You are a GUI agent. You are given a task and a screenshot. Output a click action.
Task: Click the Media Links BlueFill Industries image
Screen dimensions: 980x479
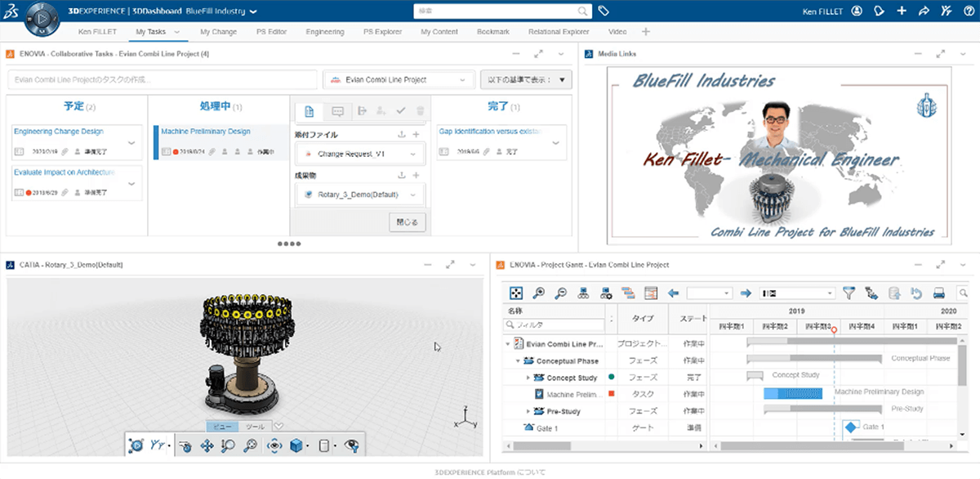click(x=778, y=154)
